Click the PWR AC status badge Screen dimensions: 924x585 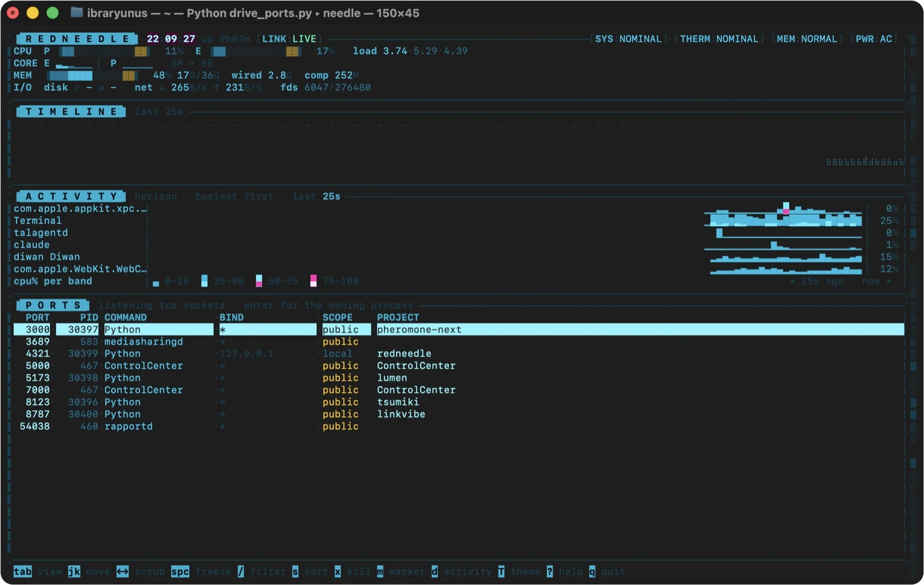(874, 39)
